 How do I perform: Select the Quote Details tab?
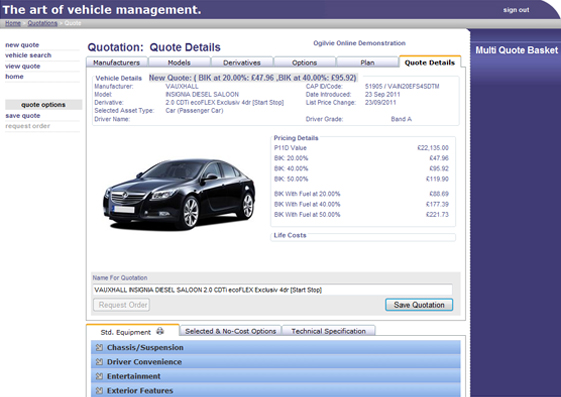430,62
